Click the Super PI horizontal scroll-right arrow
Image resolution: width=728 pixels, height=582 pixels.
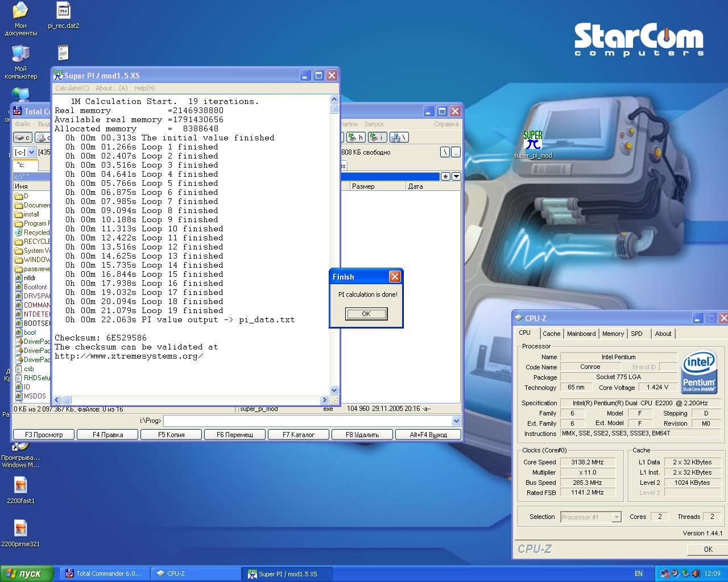[x=325, y=400]
